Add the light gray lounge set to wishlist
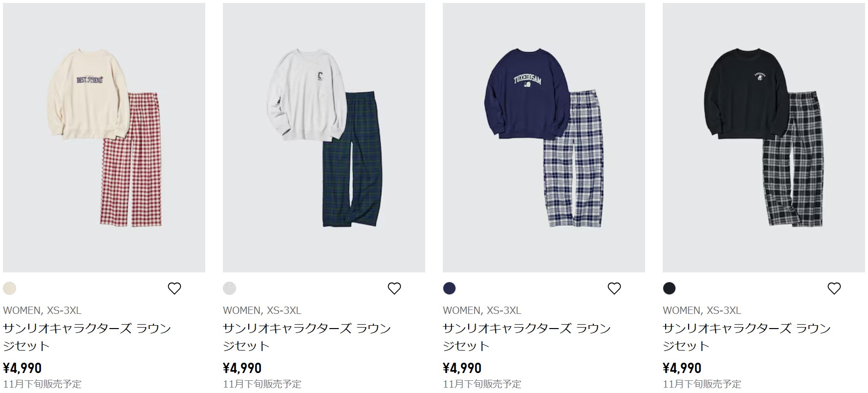The image size is (868, 393). (x=394, y=289)
